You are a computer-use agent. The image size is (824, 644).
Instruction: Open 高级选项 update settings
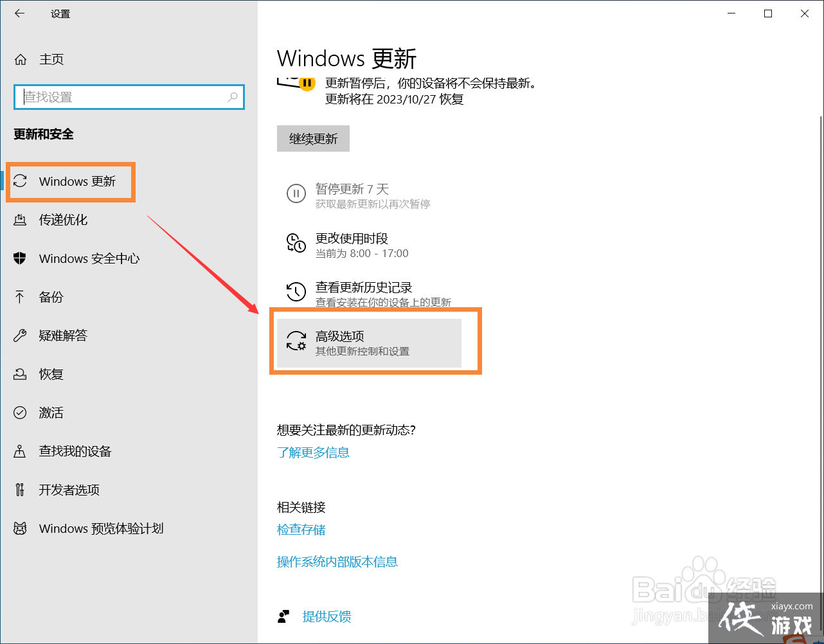click(x=369, y=343)
